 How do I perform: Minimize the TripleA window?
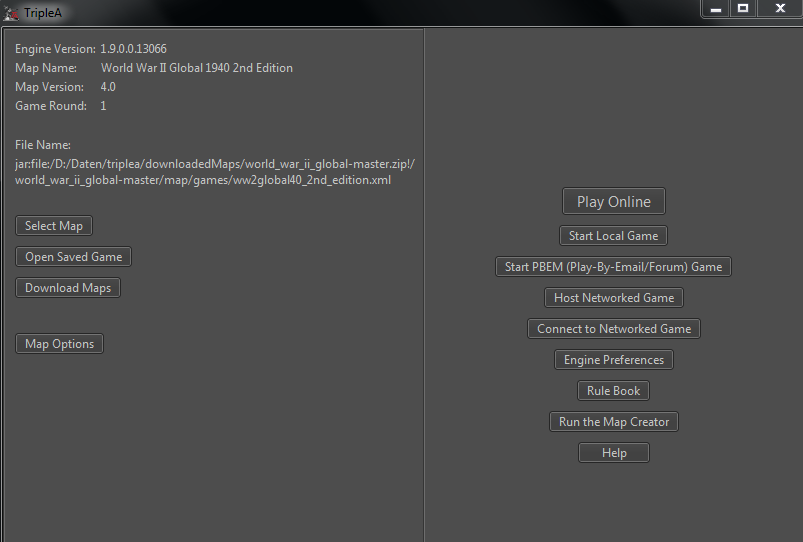coord(716,9)
